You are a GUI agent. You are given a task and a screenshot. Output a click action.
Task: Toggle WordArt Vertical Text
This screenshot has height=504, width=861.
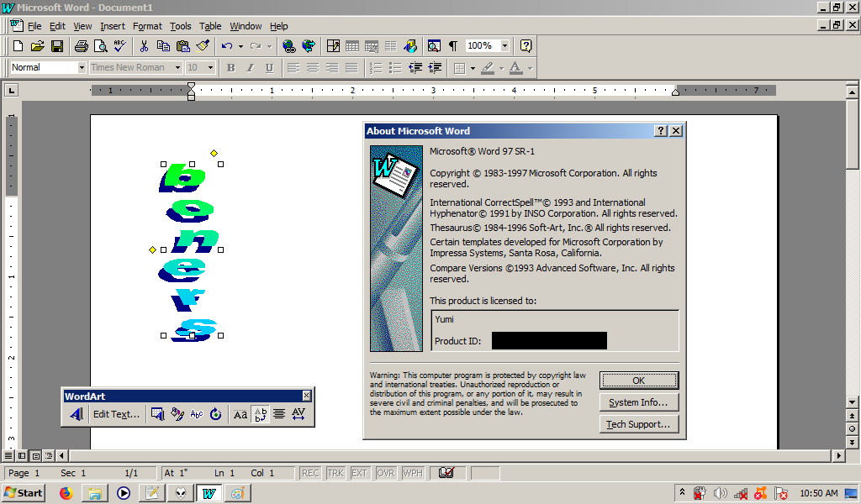pos(261,414)
